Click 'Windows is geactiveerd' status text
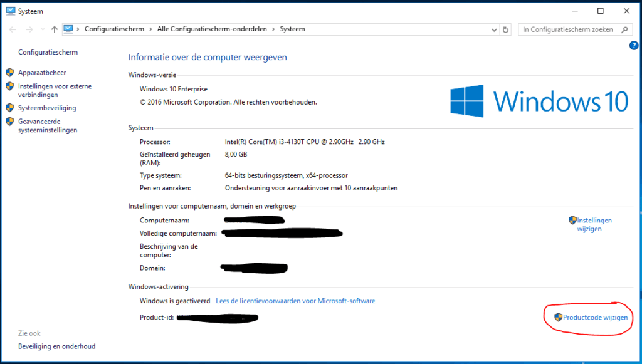642x364 pixels. tap(175, 301)
